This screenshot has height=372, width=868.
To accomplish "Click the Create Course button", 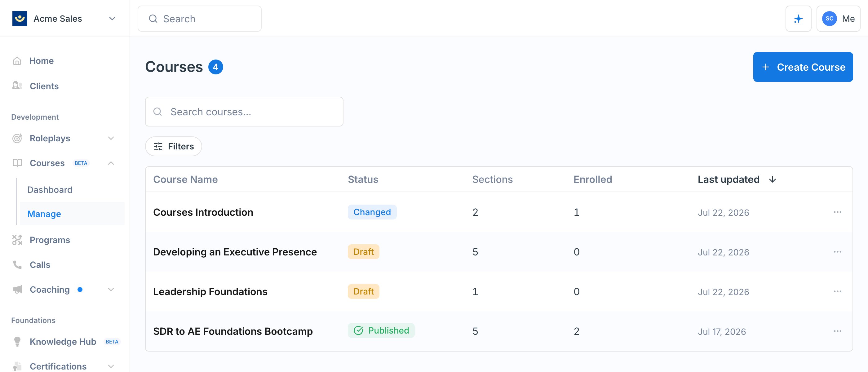I will [x=803, y=67].
